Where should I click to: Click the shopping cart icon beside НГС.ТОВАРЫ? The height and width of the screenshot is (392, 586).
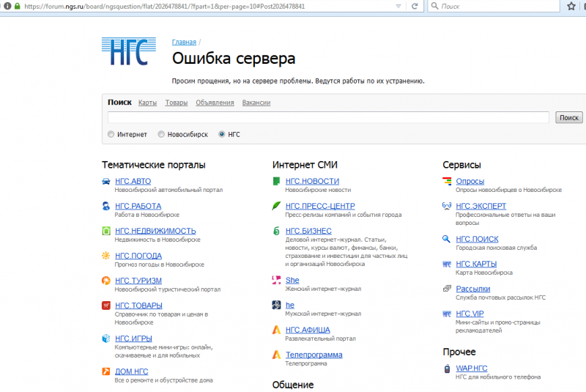click(106, 306)
